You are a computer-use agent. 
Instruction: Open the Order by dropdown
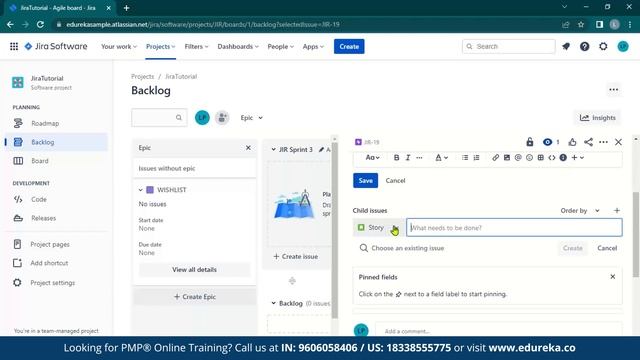[580, 211]
